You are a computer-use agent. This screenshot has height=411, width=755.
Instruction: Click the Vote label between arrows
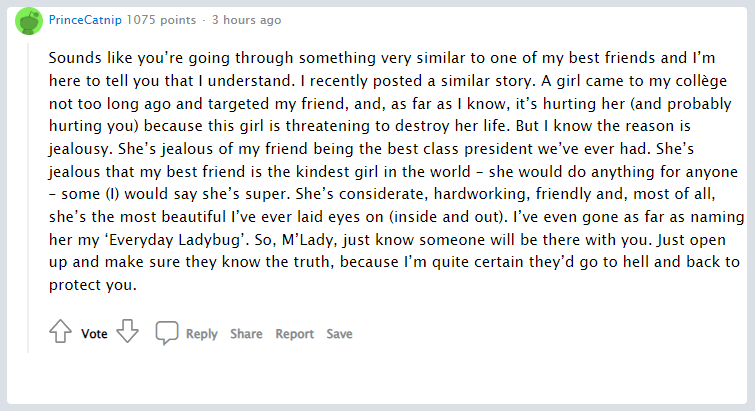(94, 334)
